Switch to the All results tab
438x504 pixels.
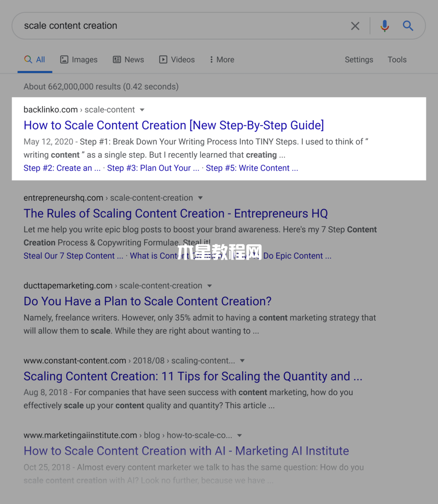click(x=35, y=60)
